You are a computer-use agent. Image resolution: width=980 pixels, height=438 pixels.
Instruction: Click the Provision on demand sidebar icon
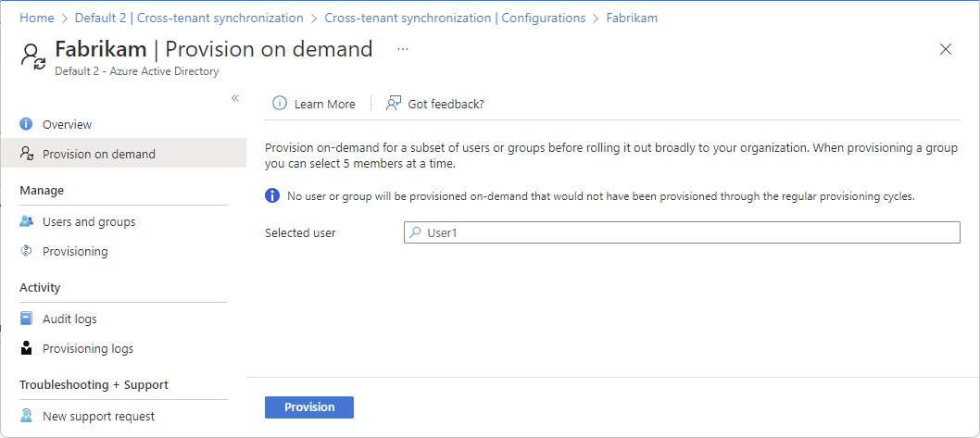[26, 154]
